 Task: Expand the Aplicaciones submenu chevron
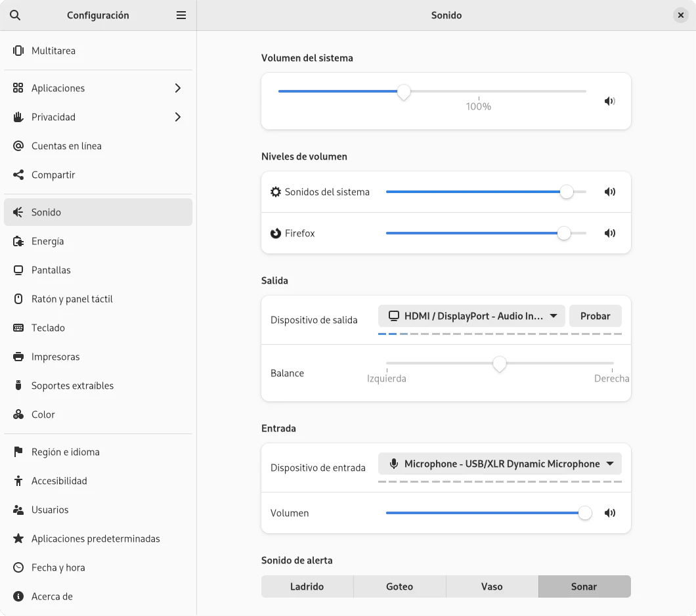click(177, 88)
